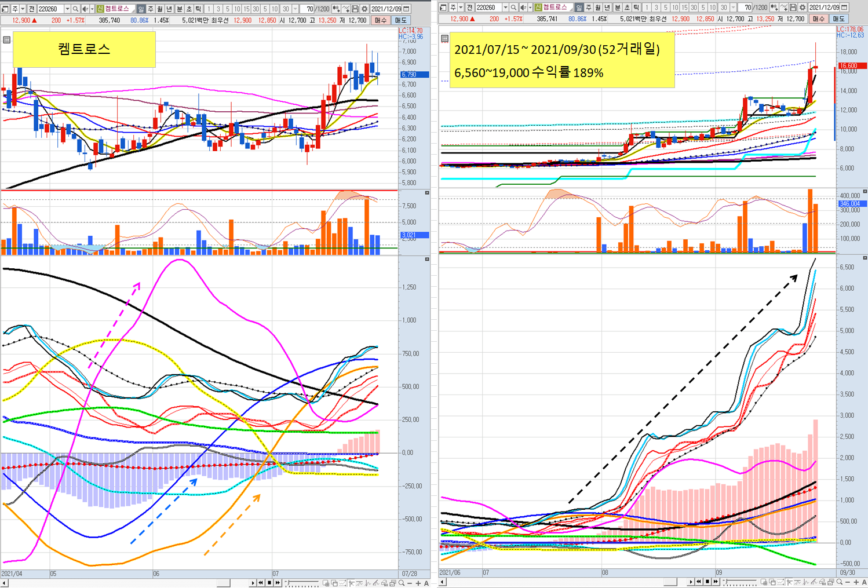Click the minus zoom icon below right chart
The height and width of the screenshot is (588, 868).
pos(848,582)
